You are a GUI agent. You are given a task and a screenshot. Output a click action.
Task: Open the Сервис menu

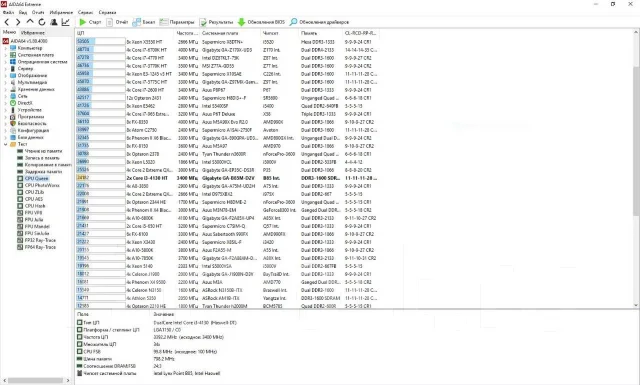point(85,13)
